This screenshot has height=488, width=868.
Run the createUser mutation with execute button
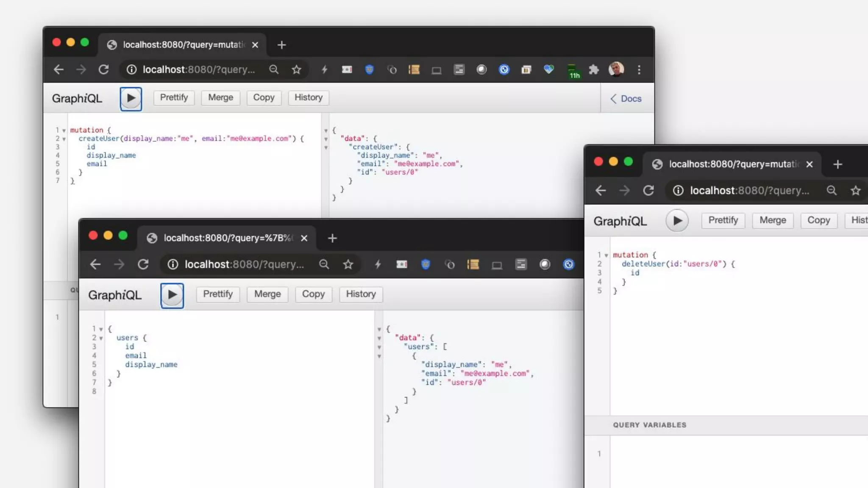131,99
